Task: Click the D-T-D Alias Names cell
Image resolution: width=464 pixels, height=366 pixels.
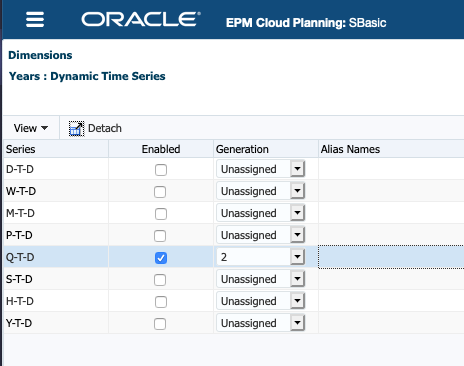Action: [x=391, y=169]
